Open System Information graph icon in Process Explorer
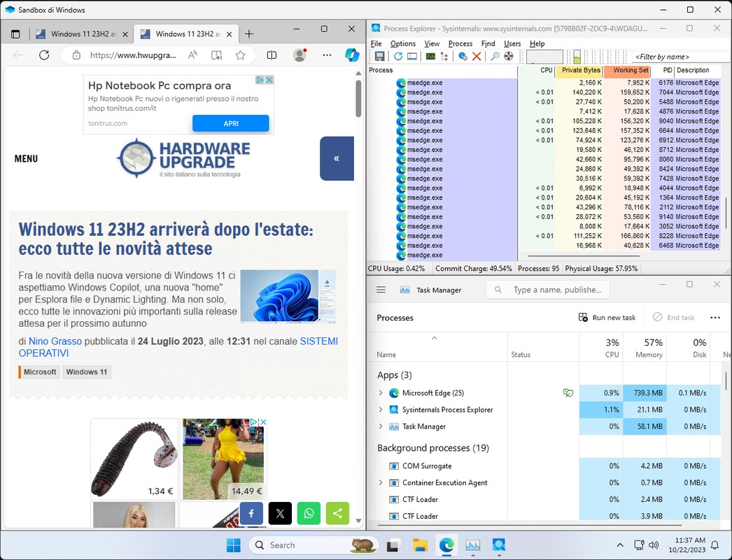This screenshot has height=560, width=732. coord(430,57)
